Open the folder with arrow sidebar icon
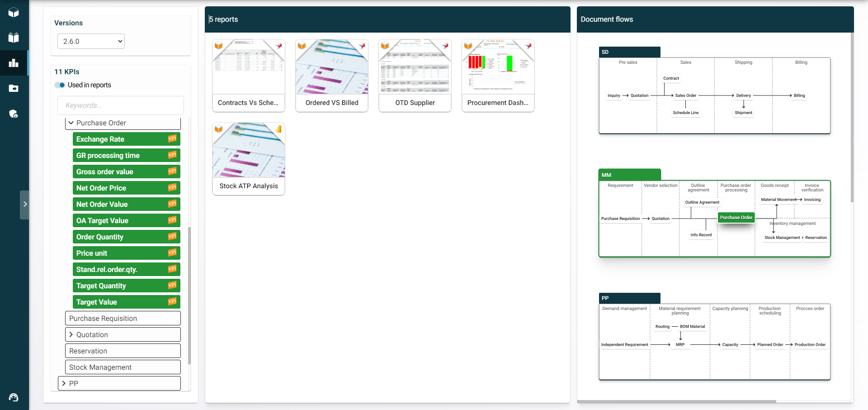The height and width of the screenshot is (410, 868). click(x=14, y=88)
